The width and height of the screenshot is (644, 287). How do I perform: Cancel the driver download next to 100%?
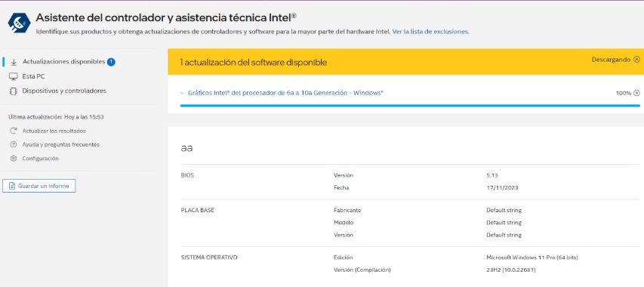pyautogui.click(x=636, y=93)
